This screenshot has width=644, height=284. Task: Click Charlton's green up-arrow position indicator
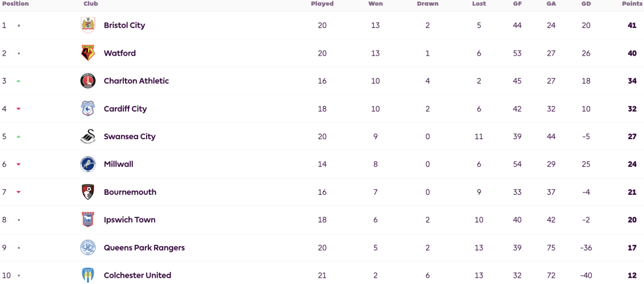click(x=19, y=81)
